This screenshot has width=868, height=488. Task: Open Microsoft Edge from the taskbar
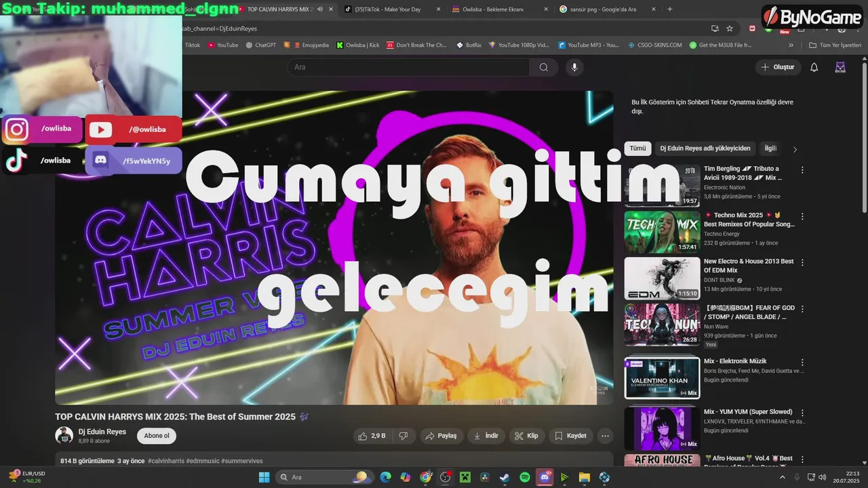point(386,477)
